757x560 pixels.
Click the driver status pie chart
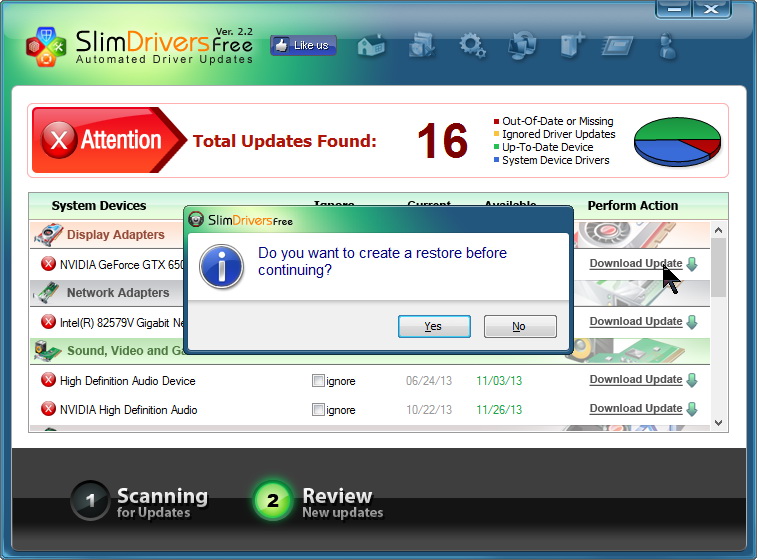point(677,141)
